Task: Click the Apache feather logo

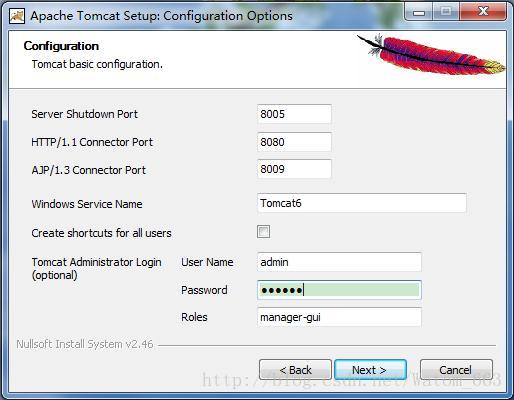Action: point(431,54)
